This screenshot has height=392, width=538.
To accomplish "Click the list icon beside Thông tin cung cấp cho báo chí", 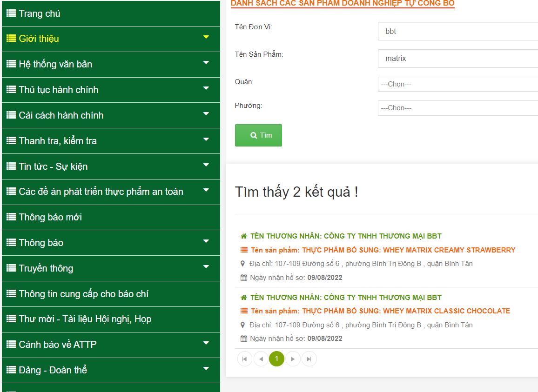I will pos(11,294).
